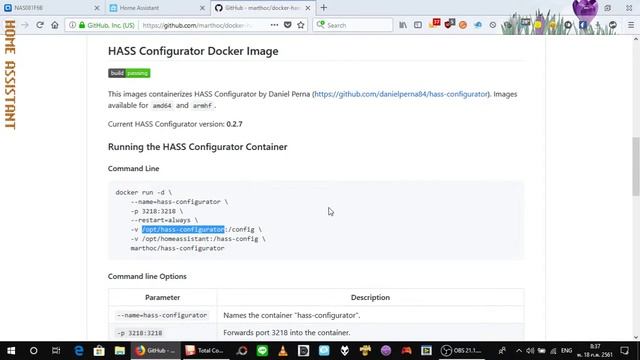
Task: Show the sidebars icon
Action: (x=418, y=25)
